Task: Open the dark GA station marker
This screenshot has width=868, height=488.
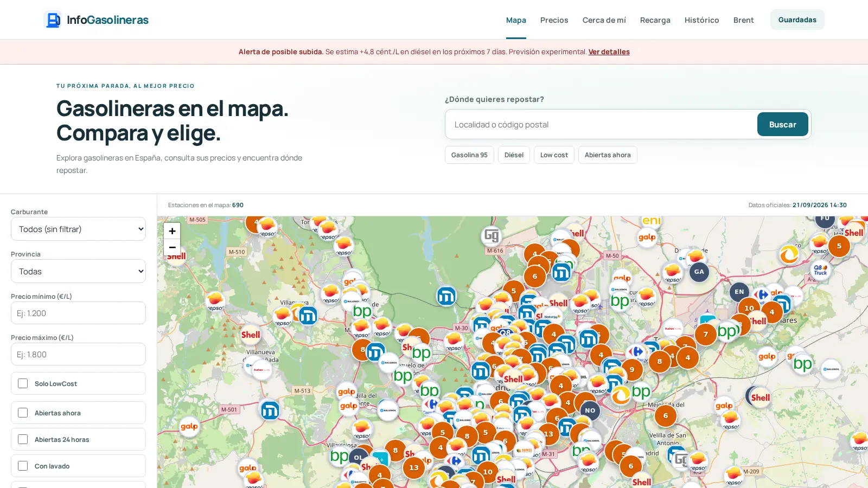Action: (699, 272)
